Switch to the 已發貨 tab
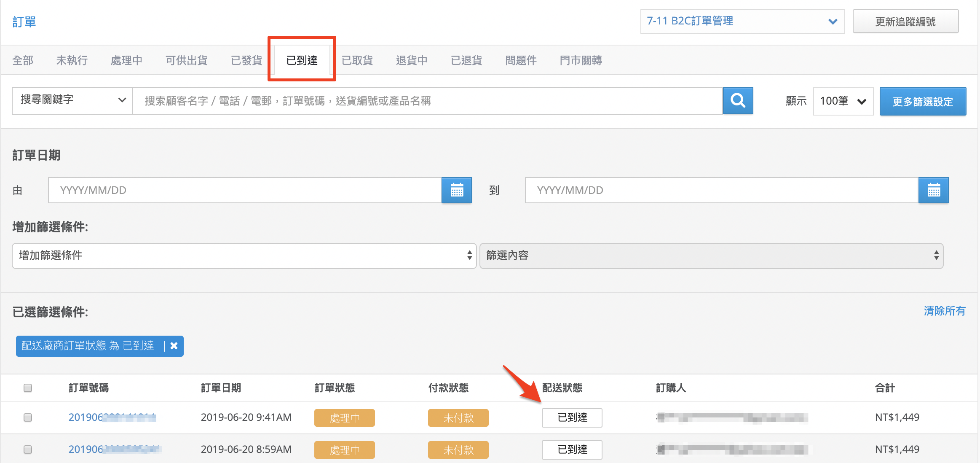Screen dimensions: 980x463 [x=246, y=60]
